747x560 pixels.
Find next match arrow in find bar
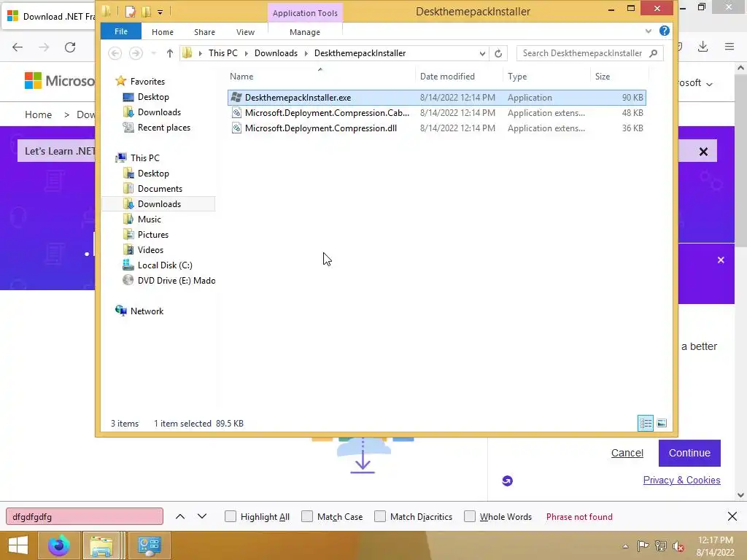[202, 517]
